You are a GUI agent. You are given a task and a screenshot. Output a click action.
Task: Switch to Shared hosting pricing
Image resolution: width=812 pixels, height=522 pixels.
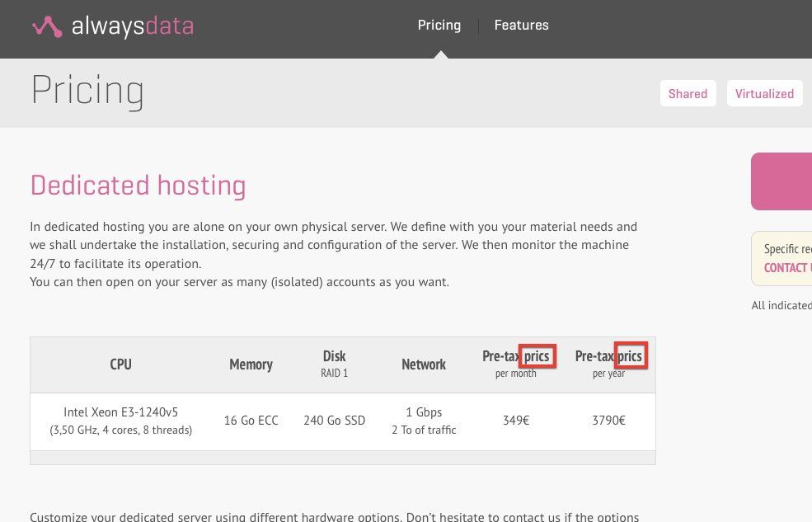coord(688,93)
